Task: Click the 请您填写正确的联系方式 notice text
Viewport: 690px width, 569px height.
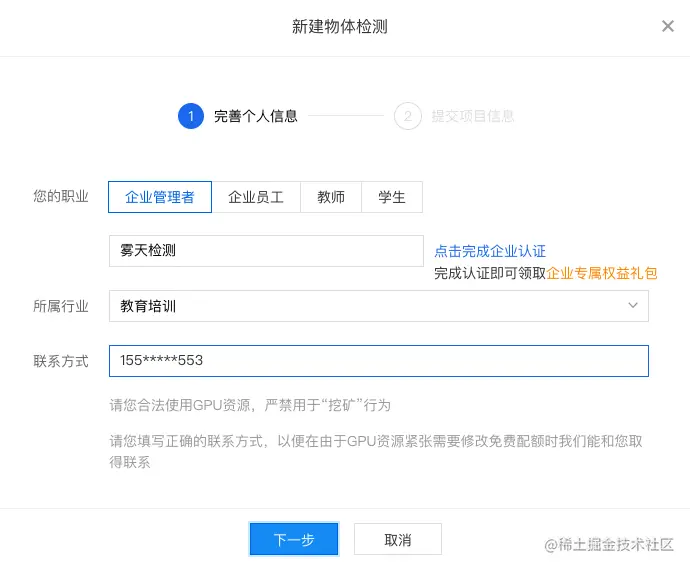Action: point(376,452)
